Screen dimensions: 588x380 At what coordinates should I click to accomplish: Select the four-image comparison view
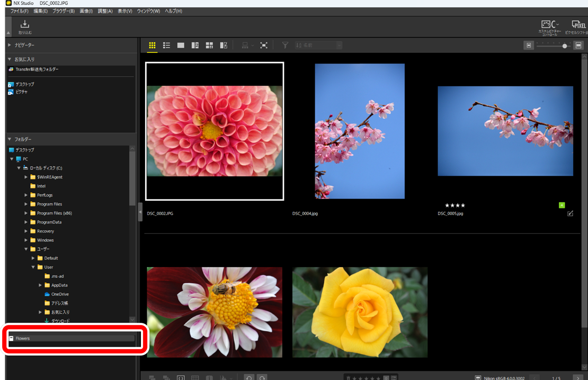click(x=209, y=46)
